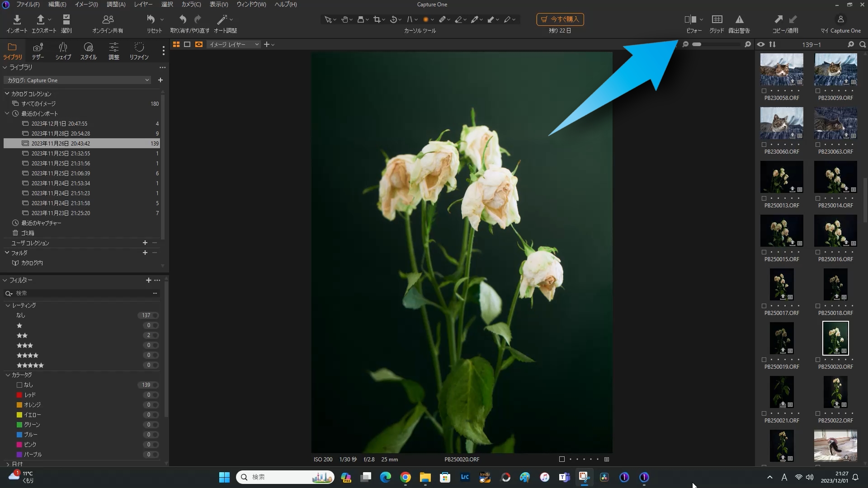The width and height of the screenshot is (868, 488).
Task: Collapse Recent Imports (最近のインポート)
Action: (7, 113)
